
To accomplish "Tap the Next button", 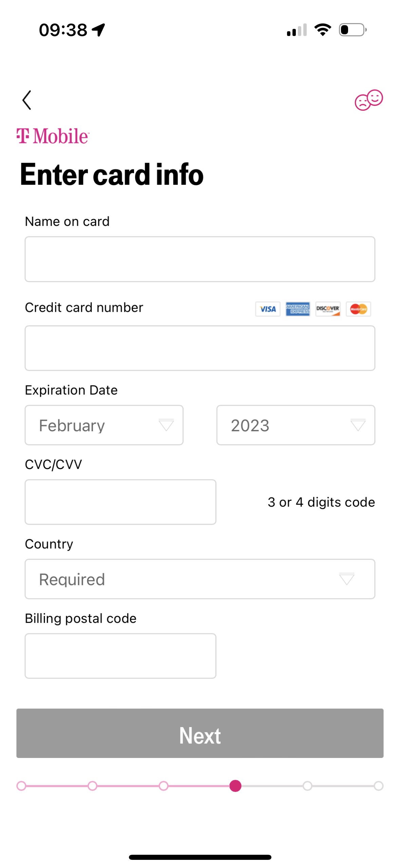I will coord(200,733).
